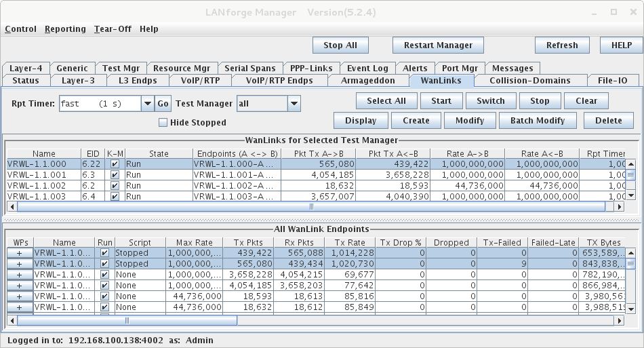
Task: Click the Create button
Action: [416, 120]
